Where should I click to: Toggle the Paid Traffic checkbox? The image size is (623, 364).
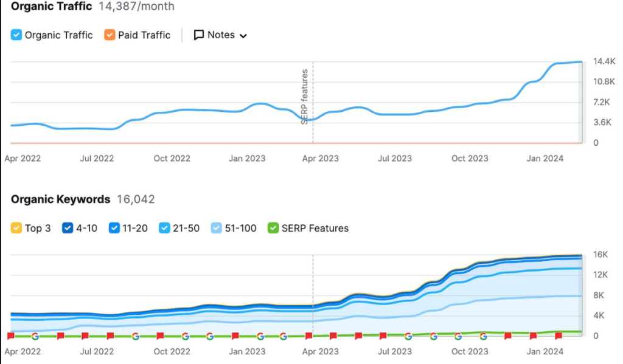tap(110, 35)
